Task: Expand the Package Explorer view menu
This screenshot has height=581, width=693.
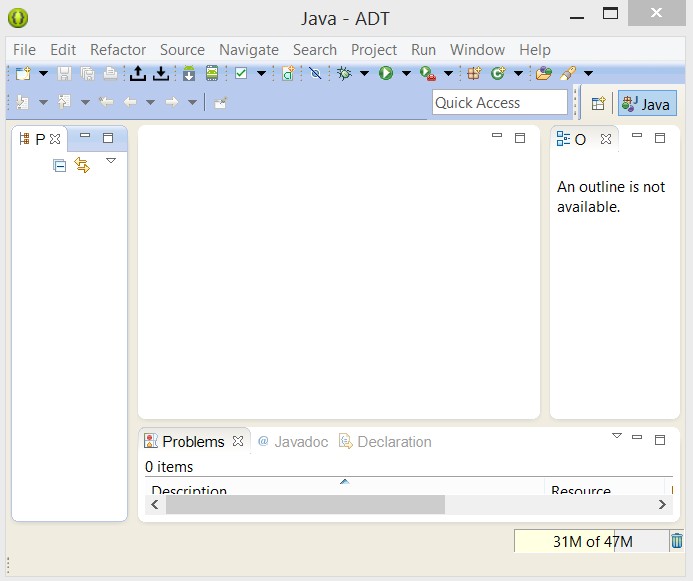Action: coord(111,160)
